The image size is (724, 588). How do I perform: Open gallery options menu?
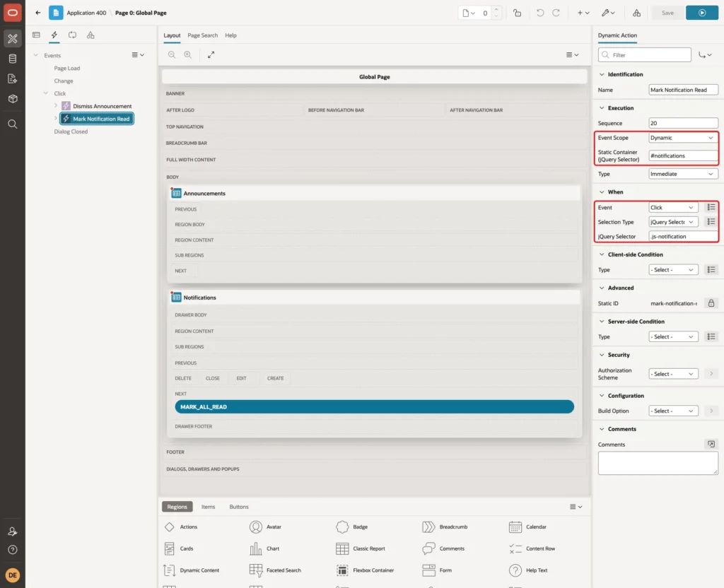click(x=576, y=506)
